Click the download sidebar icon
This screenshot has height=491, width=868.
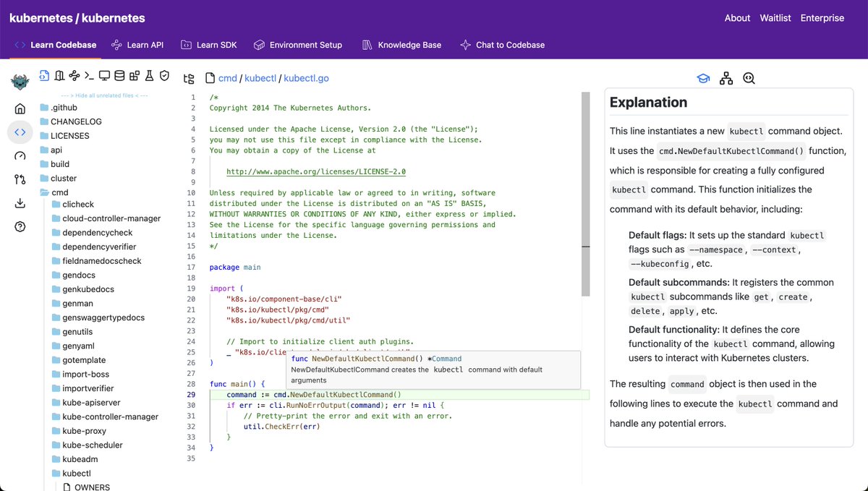click(x=20, y=203)
